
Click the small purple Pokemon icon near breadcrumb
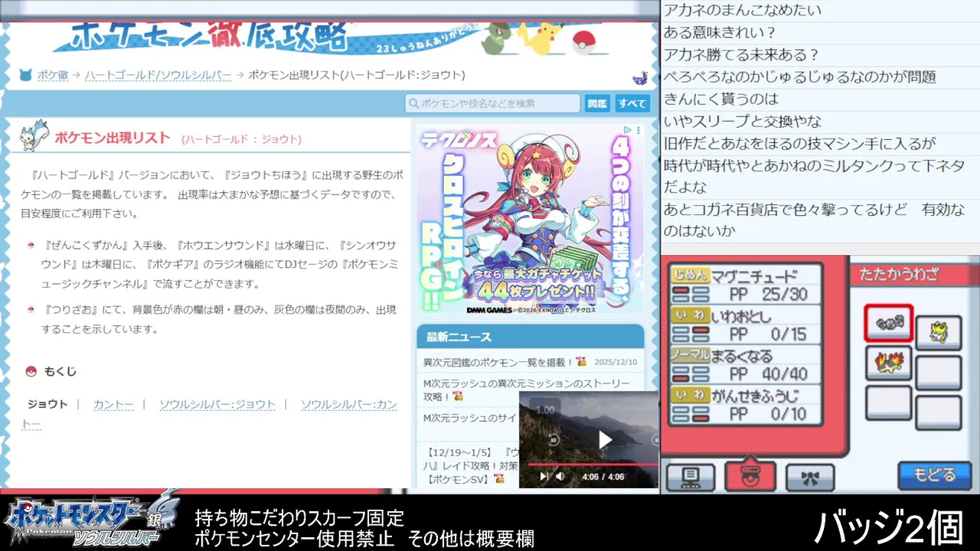pos(640,77)
